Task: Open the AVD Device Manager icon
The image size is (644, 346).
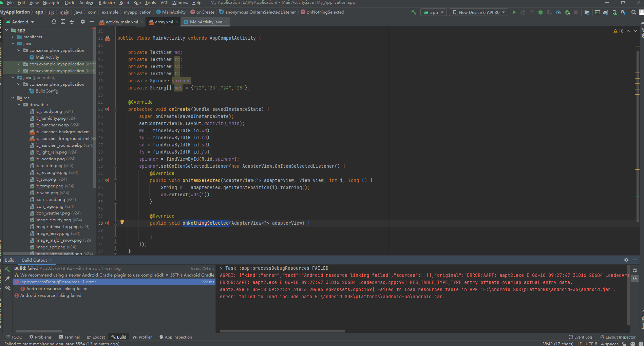Action: tap(614, 12)
